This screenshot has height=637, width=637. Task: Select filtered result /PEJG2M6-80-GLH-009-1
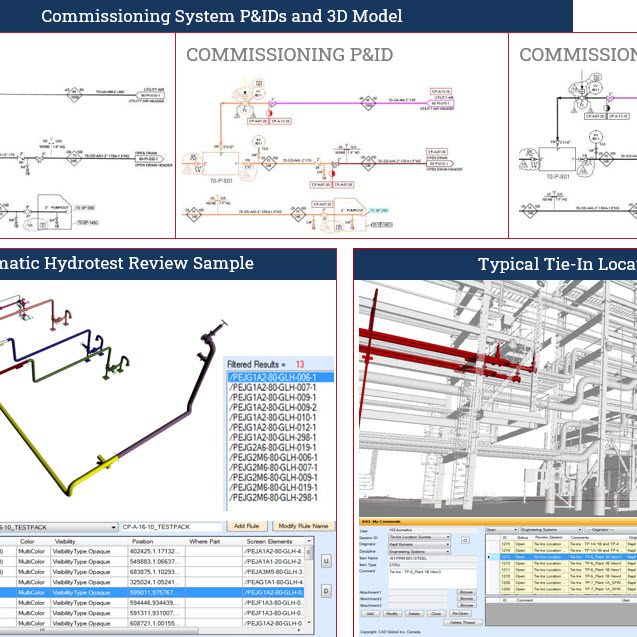(280, 477)
